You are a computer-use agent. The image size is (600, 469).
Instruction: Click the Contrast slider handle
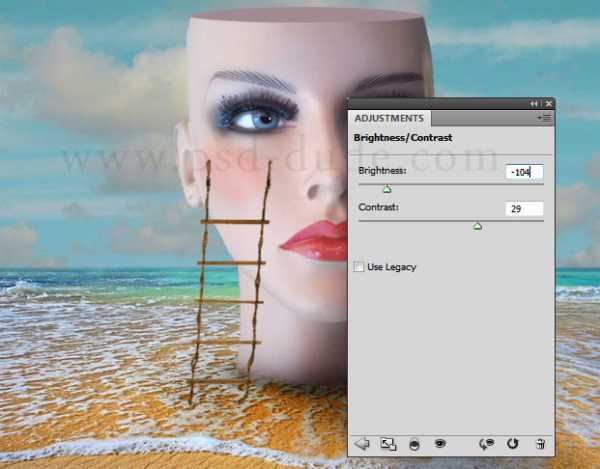pyautogui.click(x=477, y=226)
